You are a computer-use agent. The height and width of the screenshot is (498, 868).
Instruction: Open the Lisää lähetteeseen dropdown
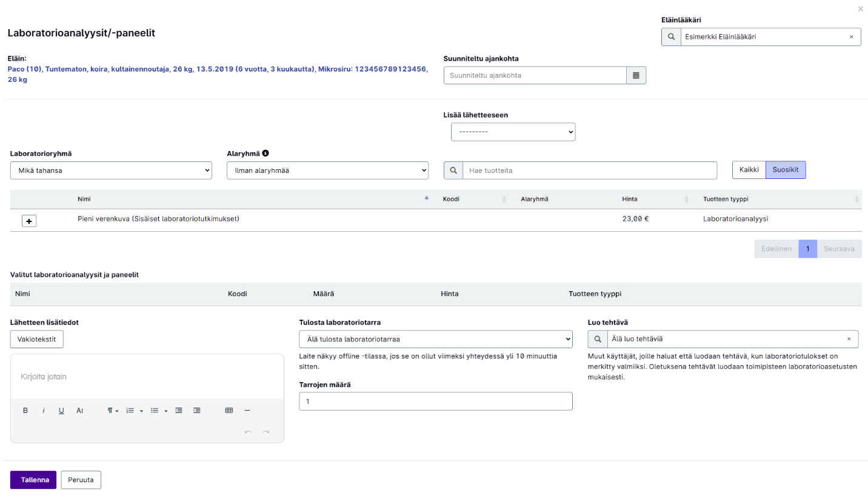[513, 132]
